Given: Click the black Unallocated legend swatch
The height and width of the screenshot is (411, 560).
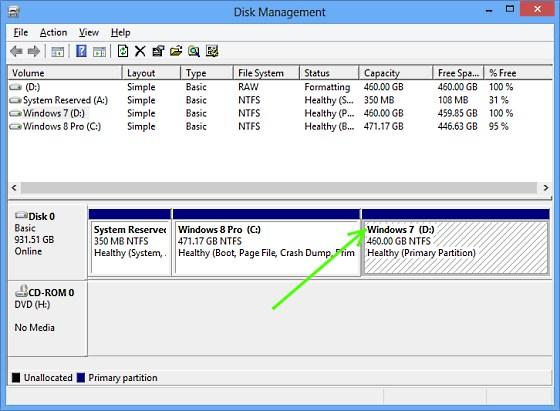Looking at the screenshot, I should (x=16, y=378).
